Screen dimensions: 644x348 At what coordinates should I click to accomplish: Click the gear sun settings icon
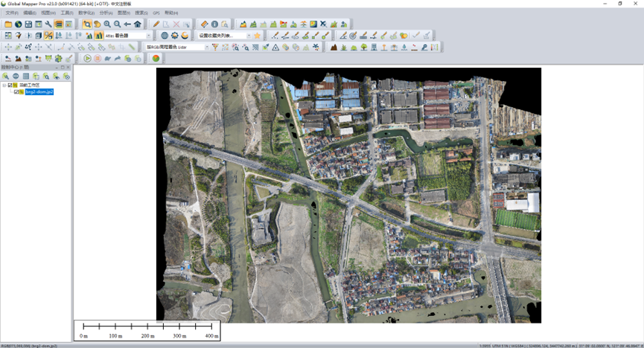click(174, 36)
